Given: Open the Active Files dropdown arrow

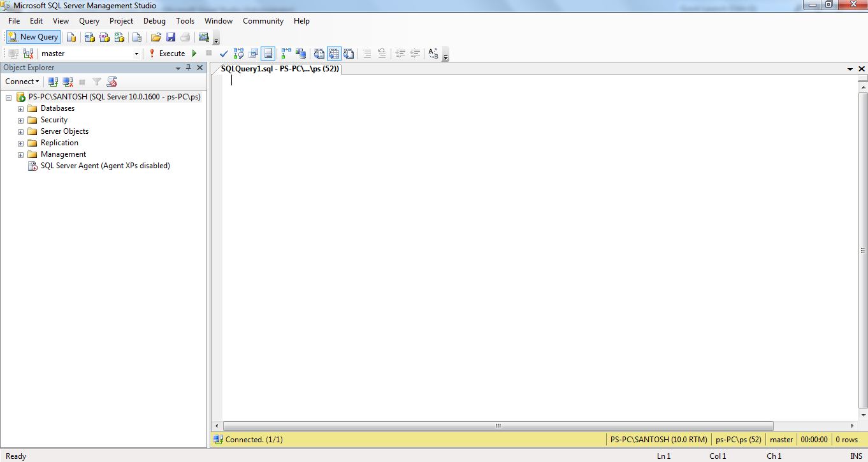Looking at the screenshot, I should [850, 69].
